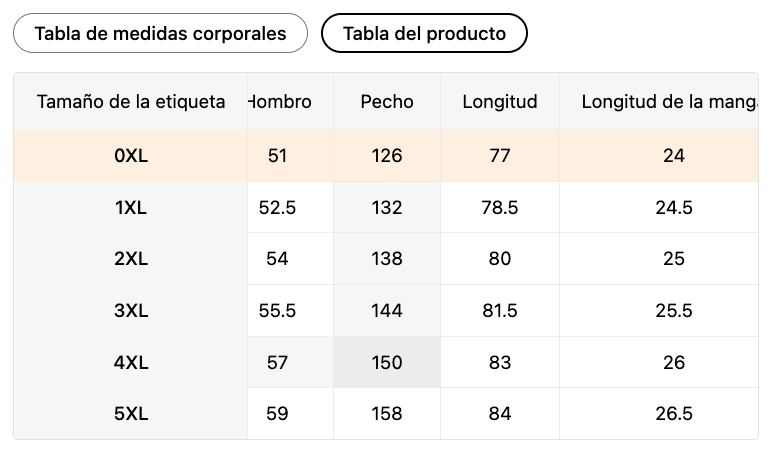Click the Pecho column header
This screenshot has width=780, height=450.
coord(387,101)
